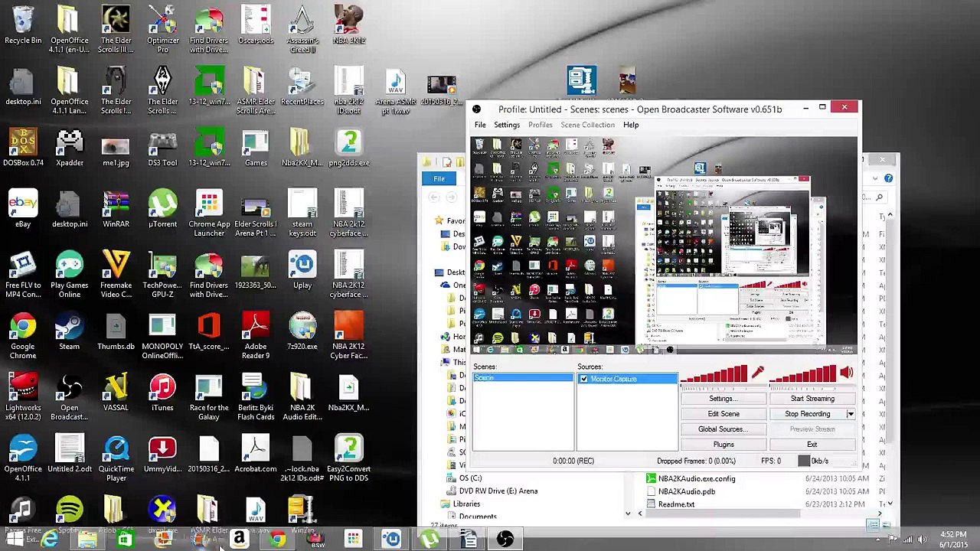Adjust the microphone volume meter in OBS
The width and height of the screenshot is (980, 551).
click(x=714, y=374)
